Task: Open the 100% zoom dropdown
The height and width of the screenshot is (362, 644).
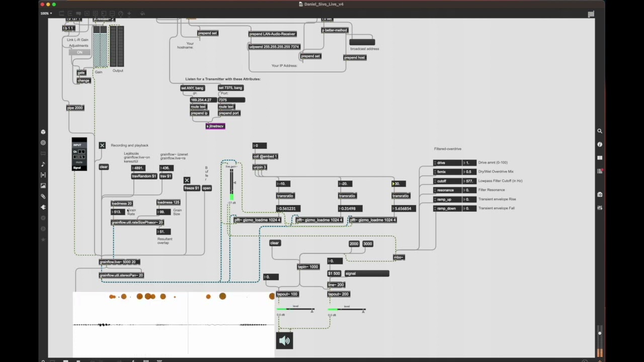Action: pyautogui.click(x=46, y=14)
